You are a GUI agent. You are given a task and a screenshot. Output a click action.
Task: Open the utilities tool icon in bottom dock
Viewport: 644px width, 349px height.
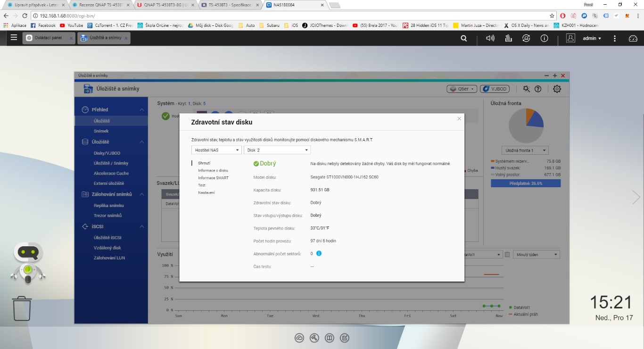click(314, 338)
